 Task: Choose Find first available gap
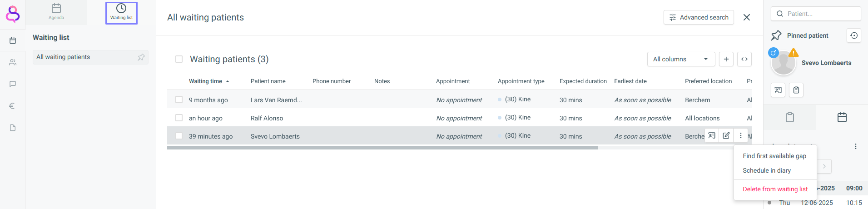pyautogui.click(x=774, y=156)
